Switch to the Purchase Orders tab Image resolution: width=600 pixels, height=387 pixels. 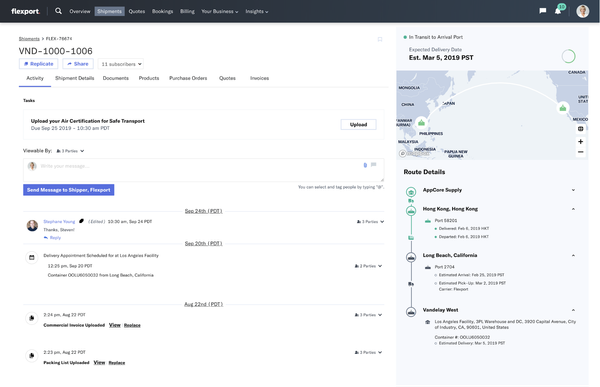tap(188, 78)
